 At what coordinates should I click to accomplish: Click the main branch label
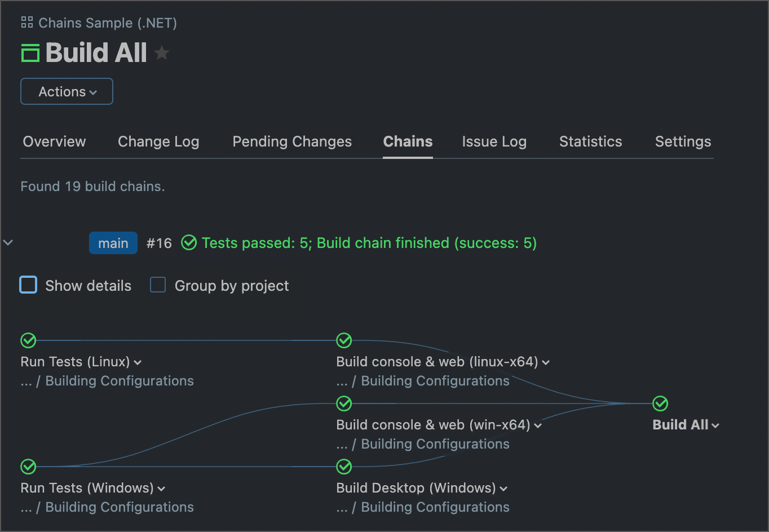[113, 242]
